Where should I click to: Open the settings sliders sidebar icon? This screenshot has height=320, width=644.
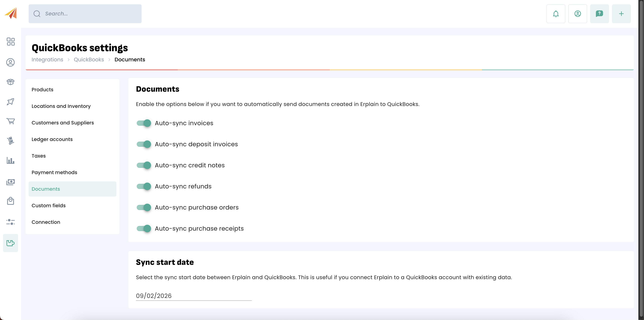pyautogui.click(x=11, y=222)
